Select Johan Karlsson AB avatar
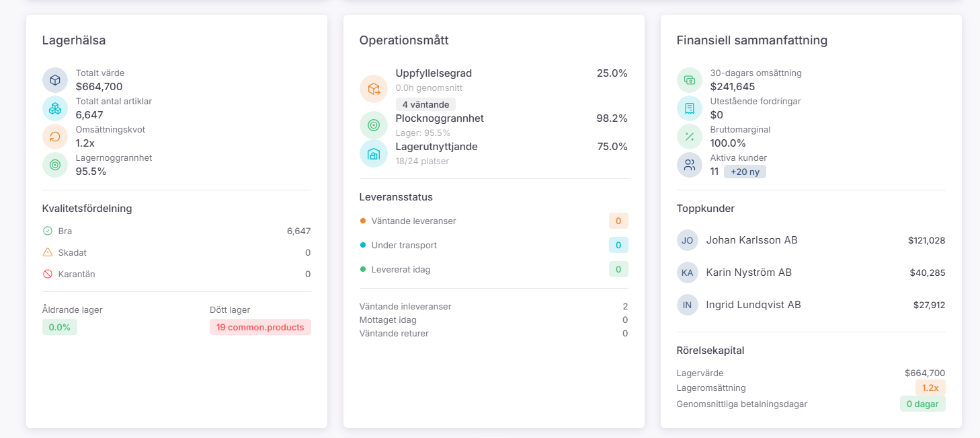980x438 pixels. (x=688, y=240)
